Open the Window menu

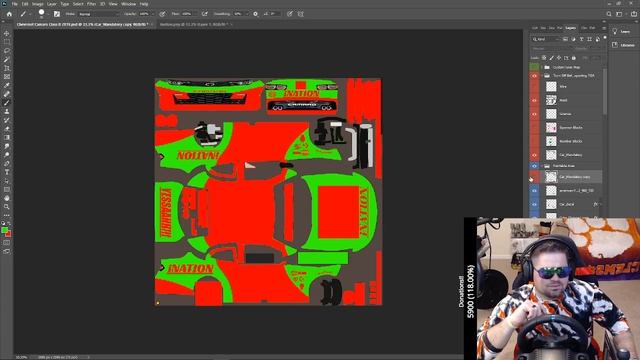click(128, 4)
